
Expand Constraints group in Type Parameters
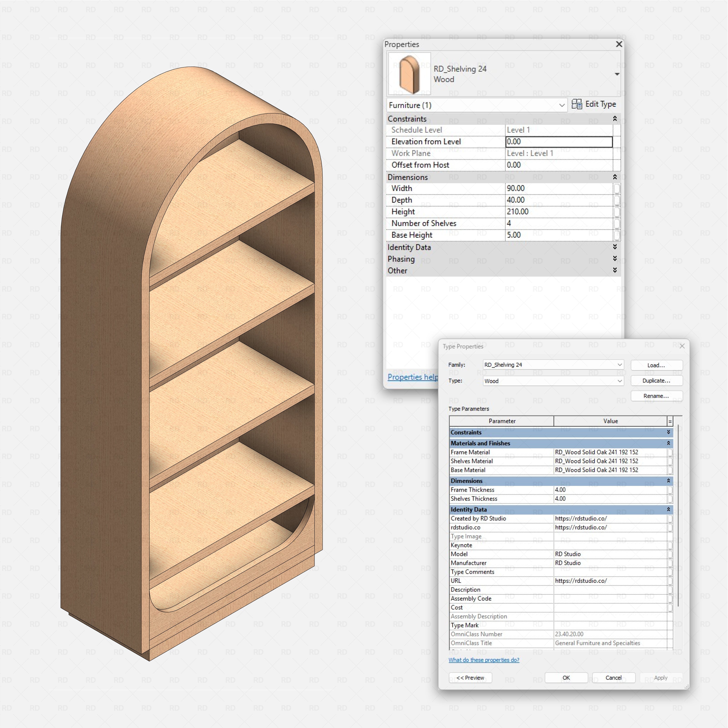[x=668, y=432]
